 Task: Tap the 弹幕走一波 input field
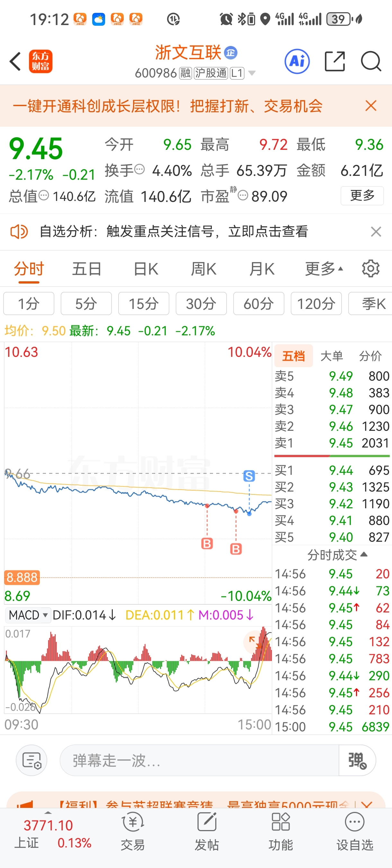tap(199, 761)
